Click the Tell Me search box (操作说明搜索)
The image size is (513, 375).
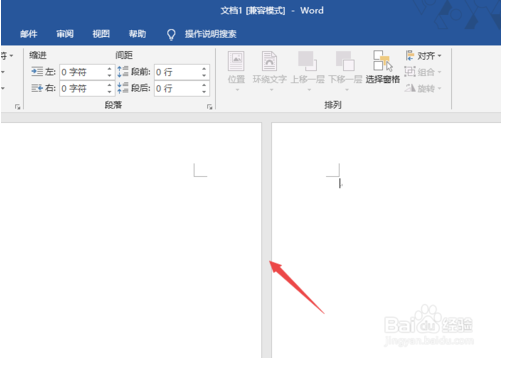click(211, 34)
